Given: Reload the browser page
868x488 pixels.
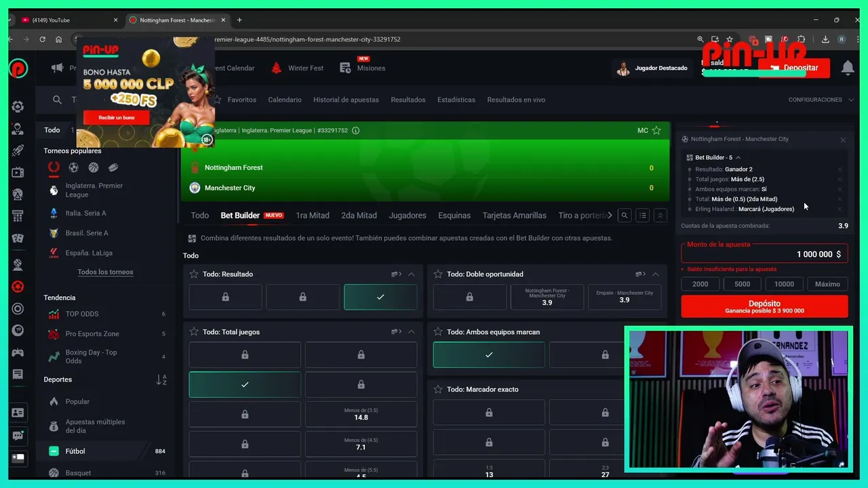Looking at the screenshot, I should pos(42,39).
